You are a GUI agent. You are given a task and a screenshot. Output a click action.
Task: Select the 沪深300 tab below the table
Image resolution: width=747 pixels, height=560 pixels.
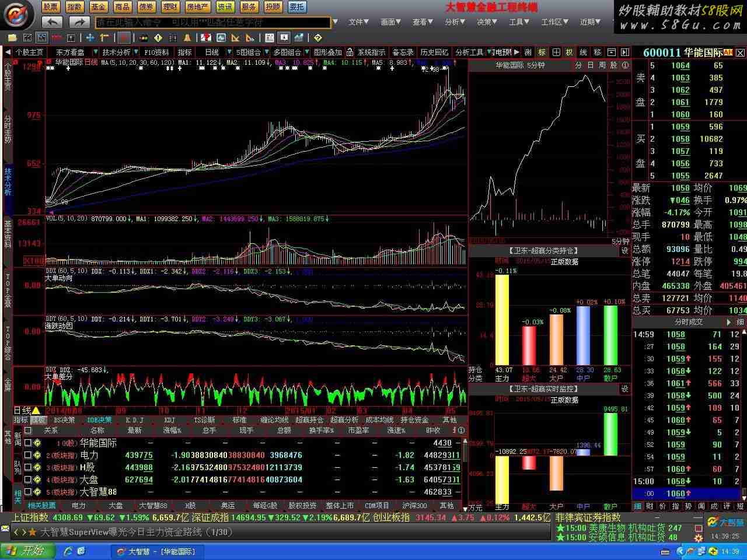[x=414, y=505]
